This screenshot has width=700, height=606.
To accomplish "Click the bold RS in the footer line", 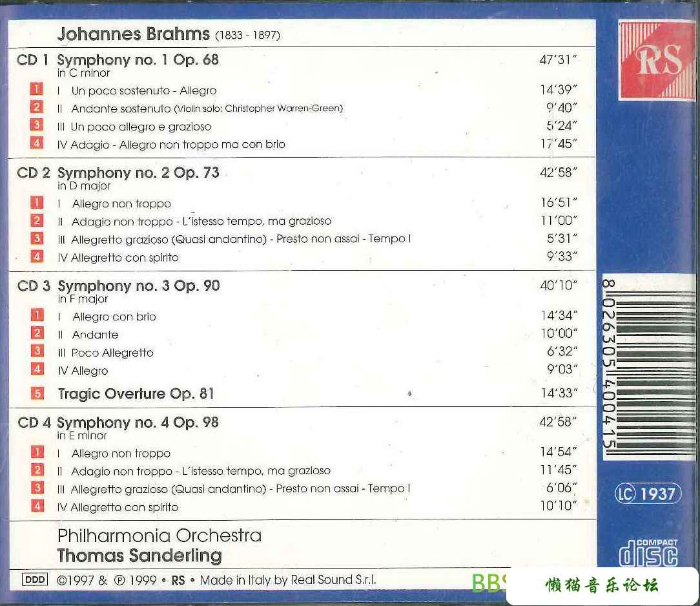I will pyautogui.click(x=178, y=580).
